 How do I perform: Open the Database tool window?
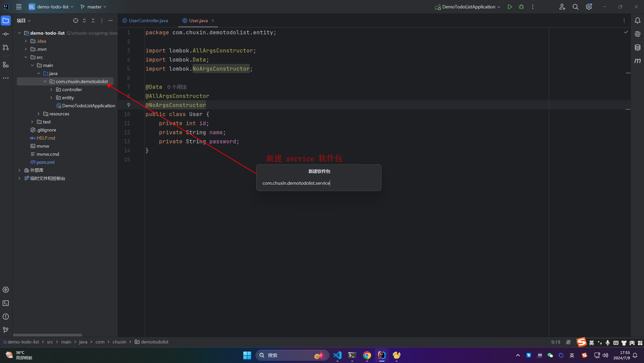(637, 47)
